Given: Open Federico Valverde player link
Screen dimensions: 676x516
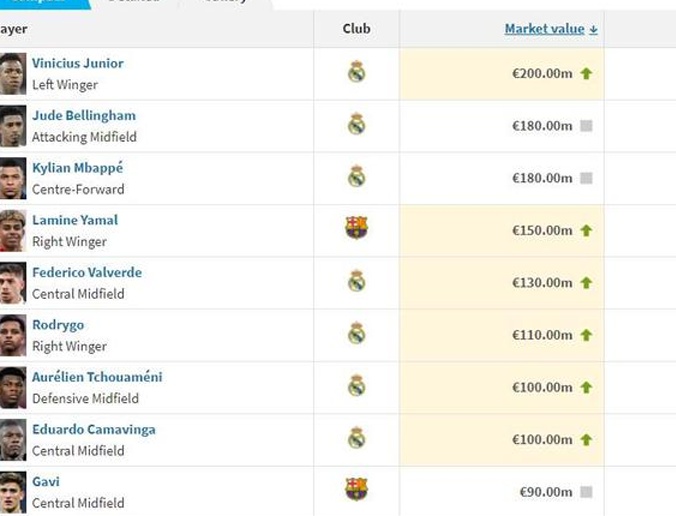Looking at the screenshot, I should coord(87,272).
